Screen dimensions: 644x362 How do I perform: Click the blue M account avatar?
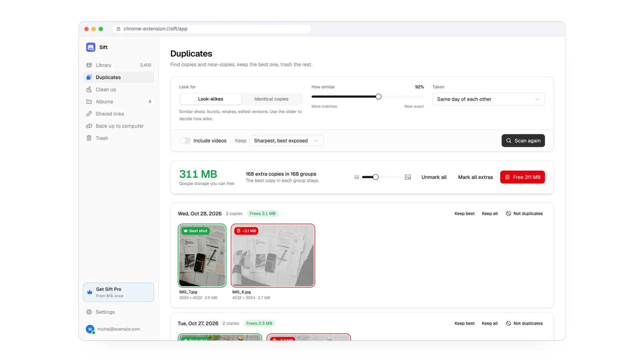[90, 329]
